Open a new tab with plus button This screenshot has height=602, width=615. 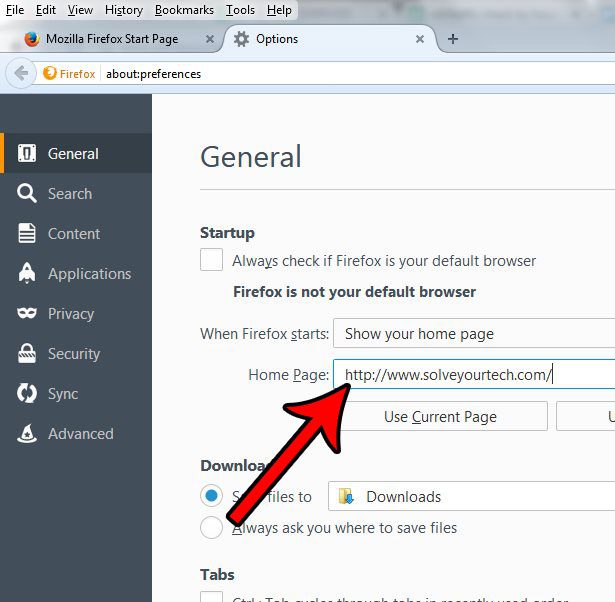(453, 39)
